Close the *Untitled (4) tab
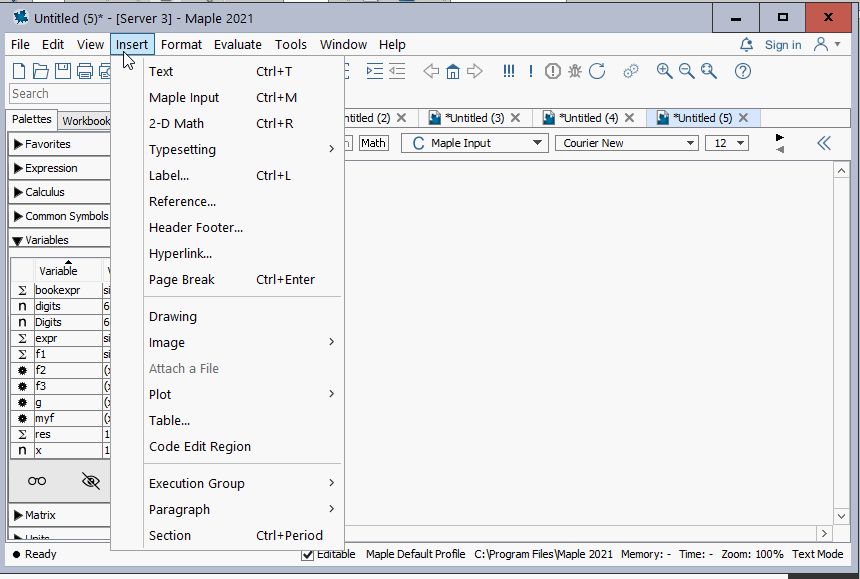860x579 pixels. pyautogui.click(x=630, y=118)
